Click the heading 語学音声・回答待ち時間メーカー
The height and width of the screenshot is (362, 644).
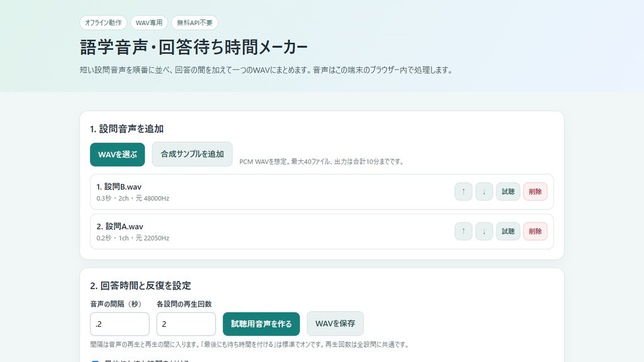pos(194,47)
